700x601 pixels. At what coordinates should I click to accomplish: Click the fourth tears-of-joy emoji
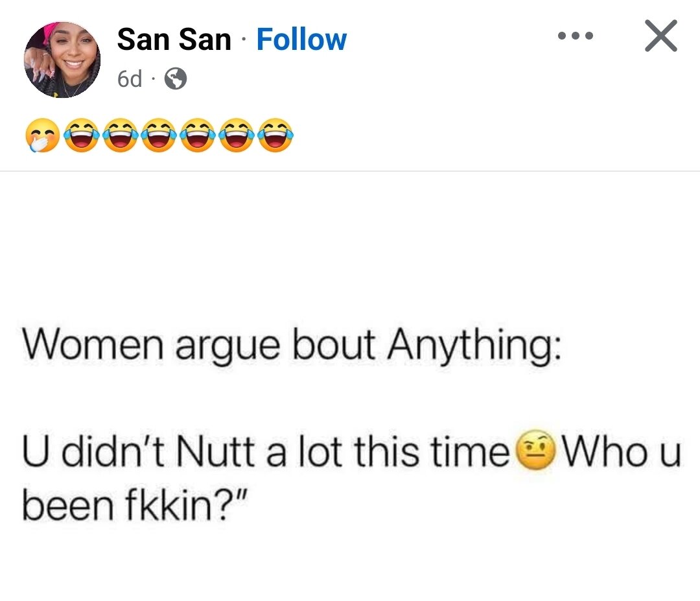click(198, 135)
